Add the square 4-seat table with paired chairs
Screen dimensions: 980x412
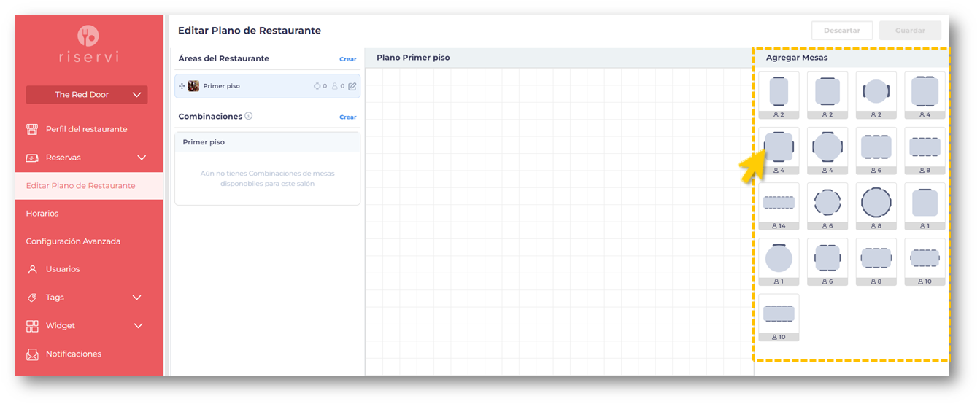pos(925,95)
